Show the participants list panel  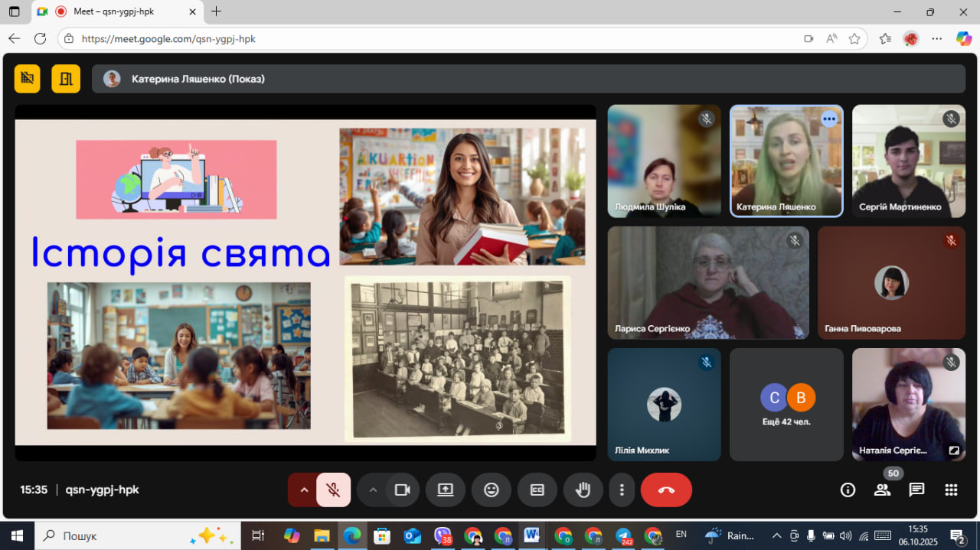[x=882, y=490]
